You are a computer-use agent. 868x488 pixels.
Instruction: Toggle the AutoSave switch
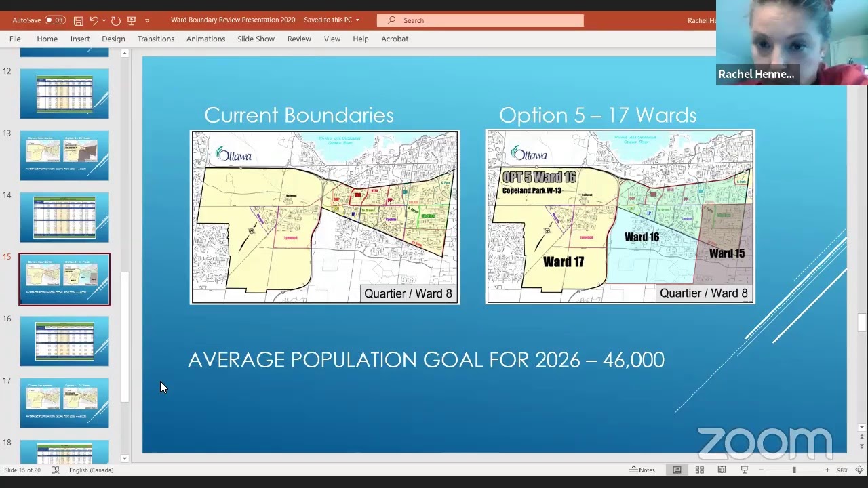coord(55,20)
